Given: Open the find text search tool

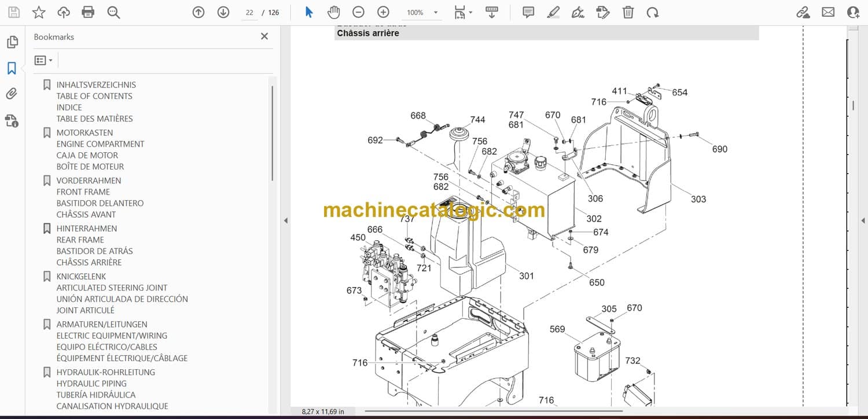Looking at the screenshot, I should click(113, 12).
